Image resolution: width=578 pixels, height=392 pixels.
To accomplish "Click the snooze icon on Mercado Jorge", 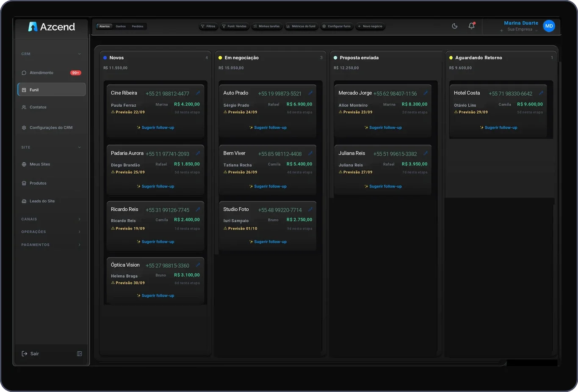I will [426, 93].
